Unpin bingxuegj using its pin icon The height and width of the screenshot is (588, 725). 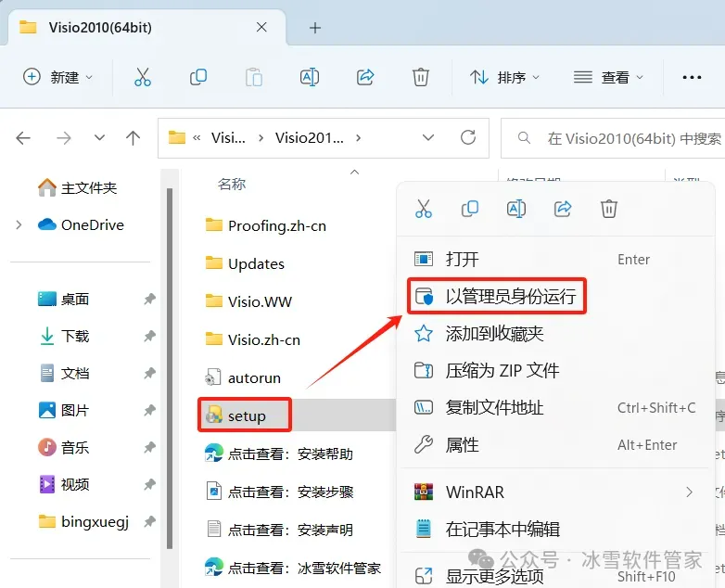pos(149,522)
